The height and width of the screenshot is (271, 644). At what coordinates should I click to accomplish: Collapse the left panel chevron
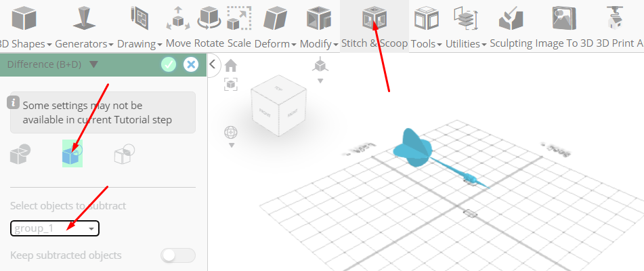(213, 64)
